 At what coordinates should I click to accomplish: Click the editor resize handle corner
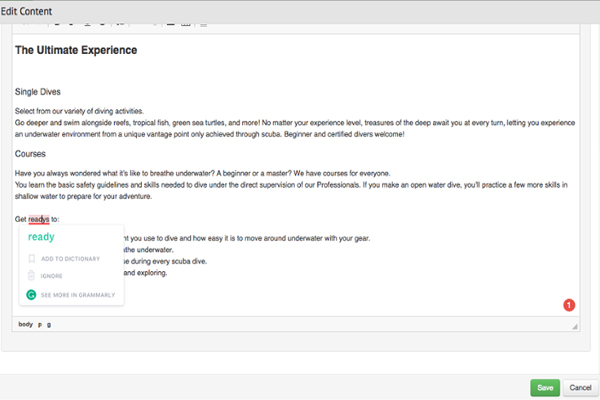pos(575,326)
